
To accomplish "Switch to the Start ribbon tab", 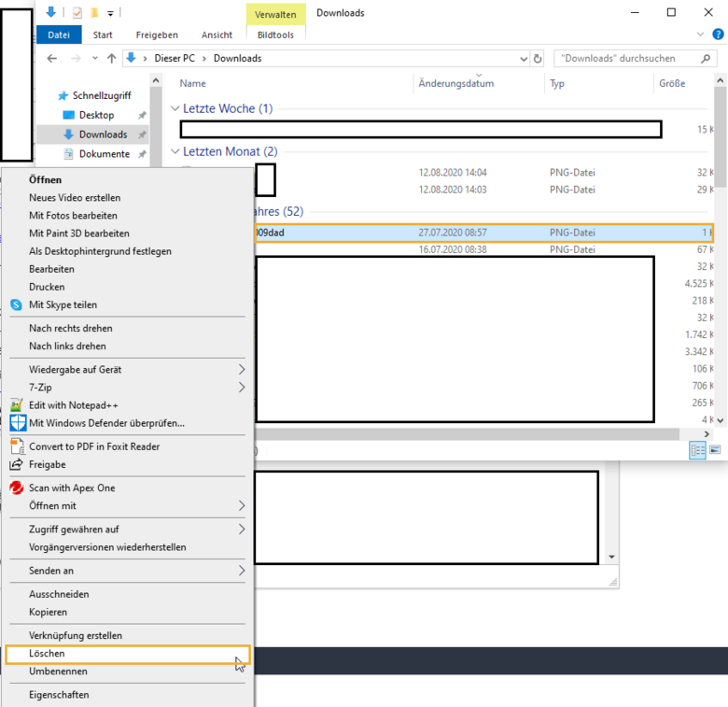I will pyautogui.click(x=103, y=35).
